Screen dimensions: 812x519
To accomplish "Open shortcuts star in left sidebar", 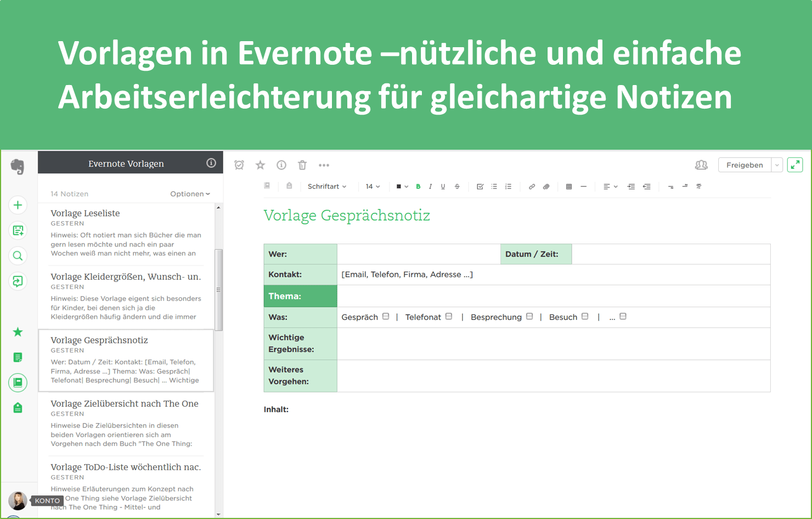I will 18,332.
